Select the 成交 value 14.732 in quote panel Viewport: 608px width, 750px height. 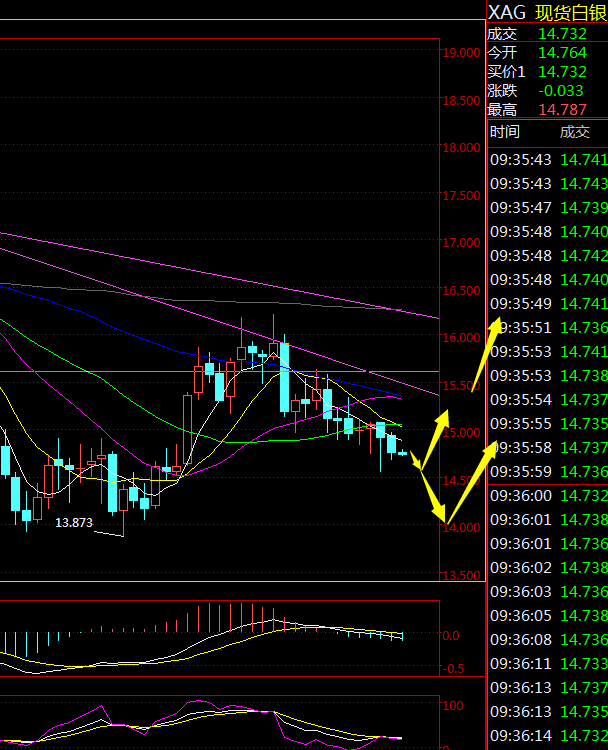click(x=562, y=34)
